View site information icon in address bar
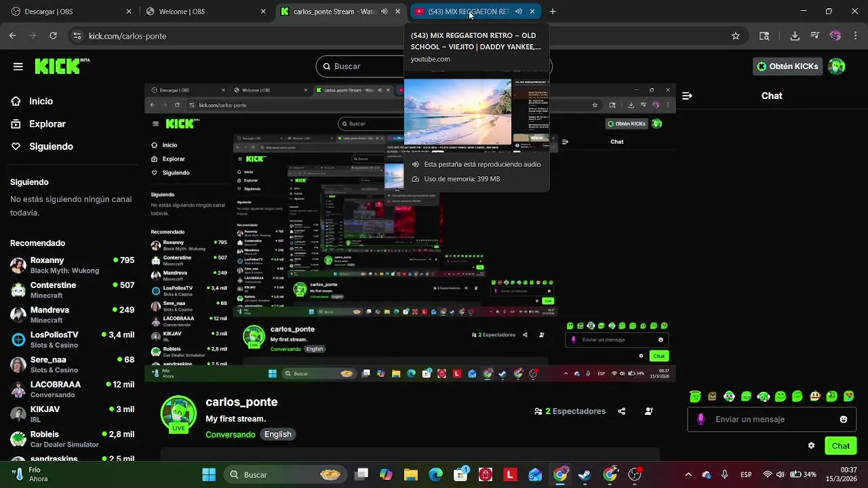Image resolution: width=868 pixels, height=488 pixels. click(77, 36)
